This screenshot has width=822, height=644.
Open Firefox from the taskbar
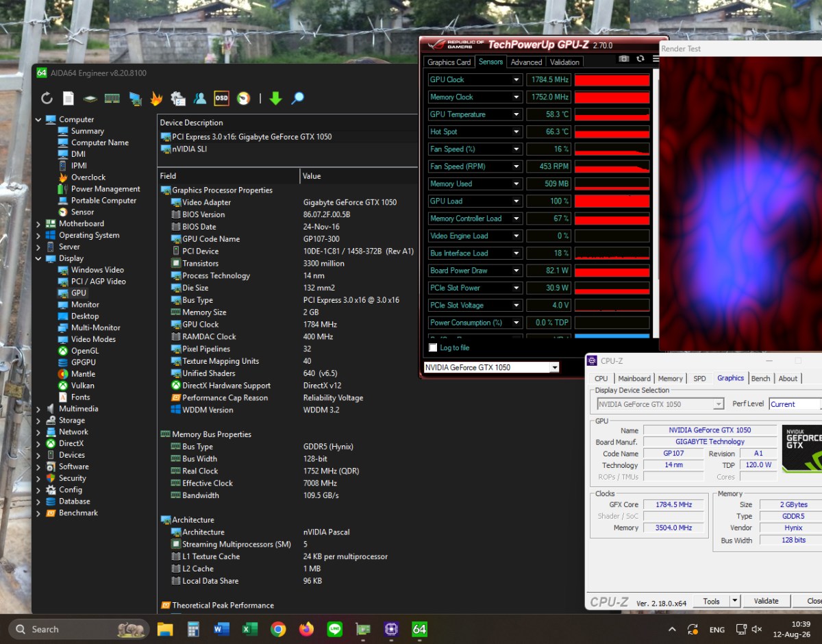[306, 629]
